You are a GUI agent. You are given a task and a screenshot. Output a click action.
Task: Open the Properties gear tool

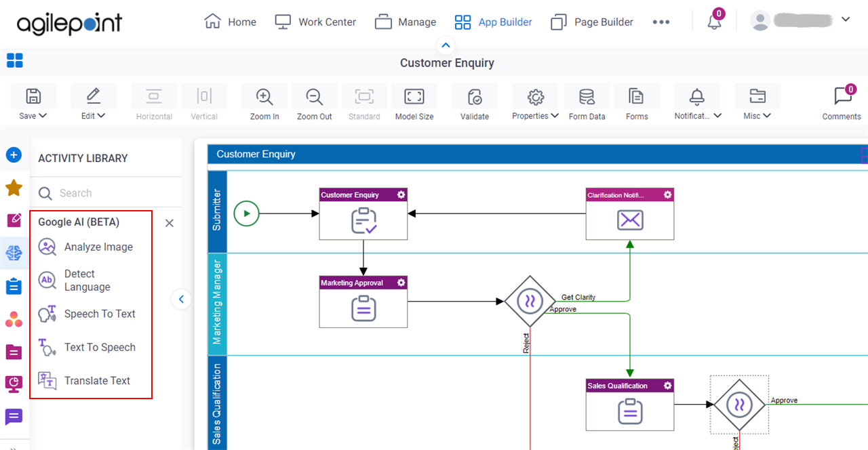click(536, 96)
